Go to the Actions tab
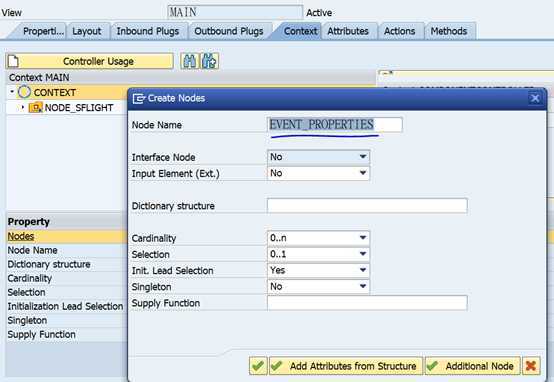Image resolution: width=554 pixels, height=382 pixels. 400,31
